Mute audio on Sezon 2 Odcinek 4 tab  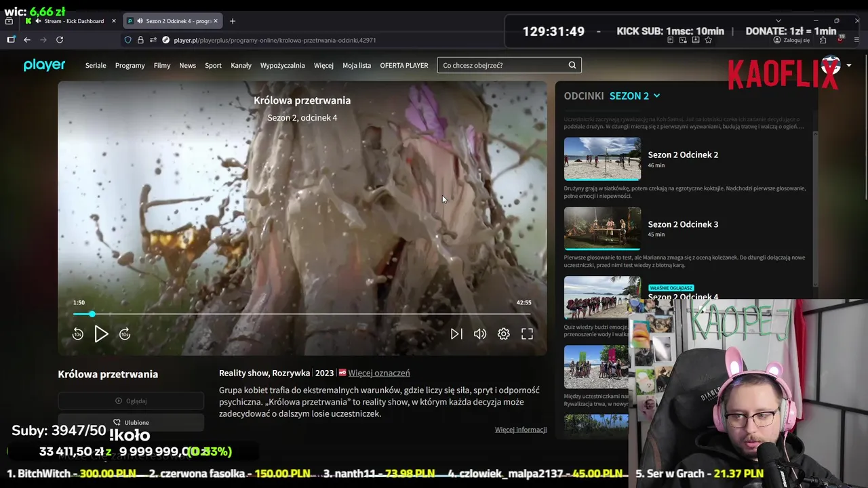pyautogui.click(x=140, y=21)
